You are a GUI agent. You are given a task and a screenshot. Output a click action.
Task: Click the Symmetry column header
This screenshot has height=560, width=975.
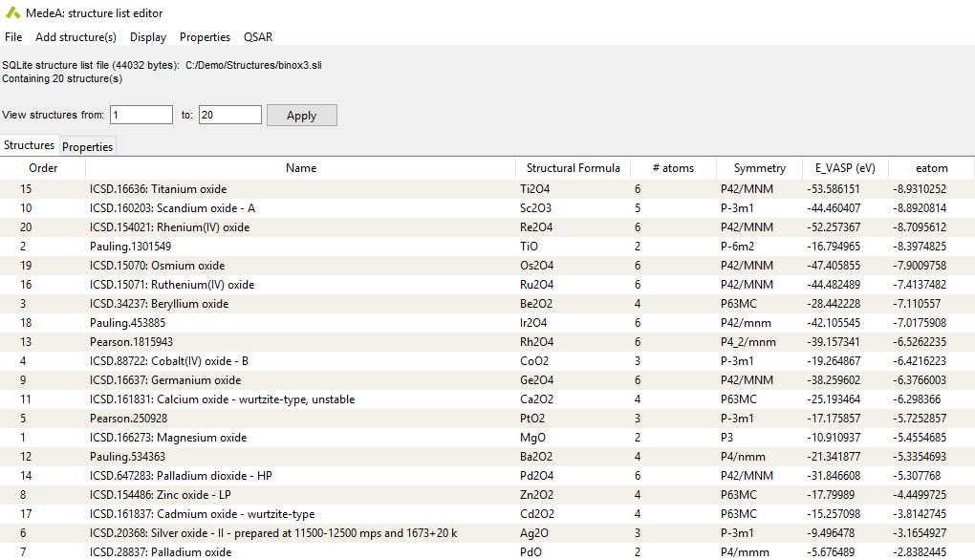click(759, 168)
